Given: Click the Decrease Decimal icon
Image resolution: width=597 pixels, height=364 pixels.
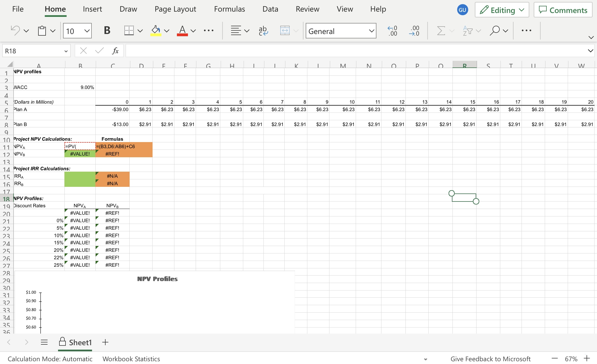Looking at the screenshot, I should [x=414, y=30].
